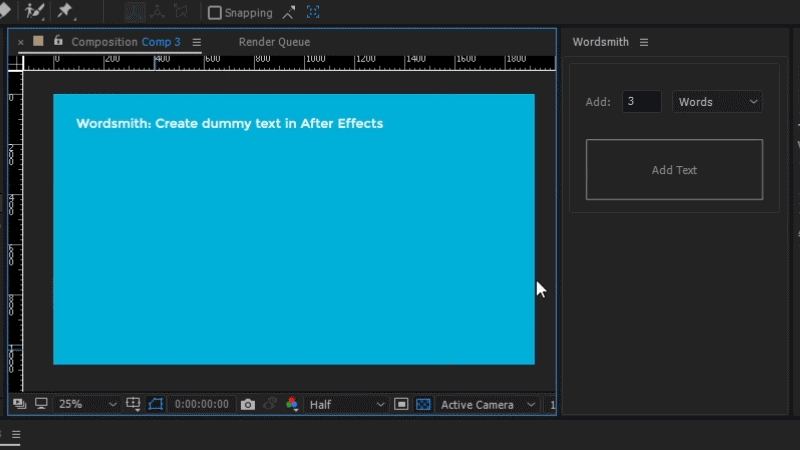Screen dimensions: 800x450
Task: Open the 25% magnification dropdown
Action: pos(87,404)
